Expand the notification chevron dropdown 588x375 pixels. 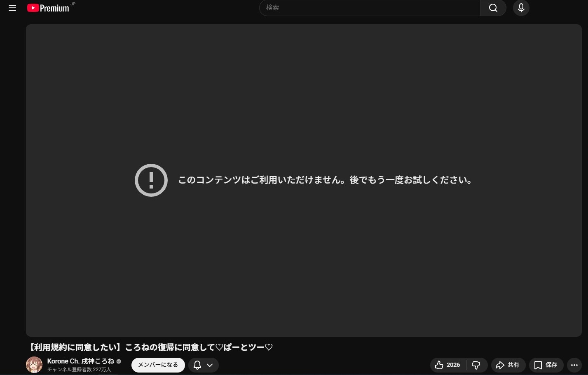pyautogui.click(x=210, y=365)
